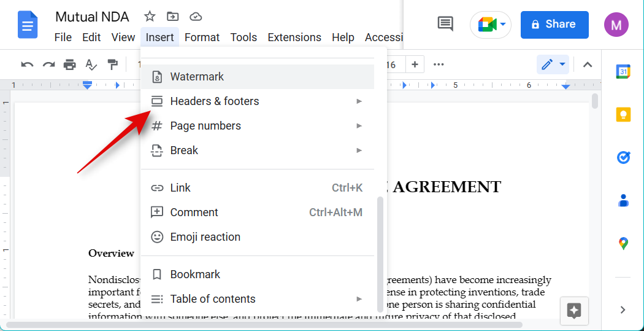Collapse the toolbar with up chevron

click(x=587, y=64)
